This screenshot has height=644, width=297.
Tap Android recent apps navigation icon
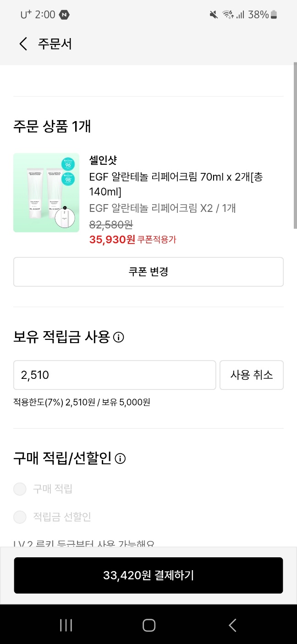point(66,625)
